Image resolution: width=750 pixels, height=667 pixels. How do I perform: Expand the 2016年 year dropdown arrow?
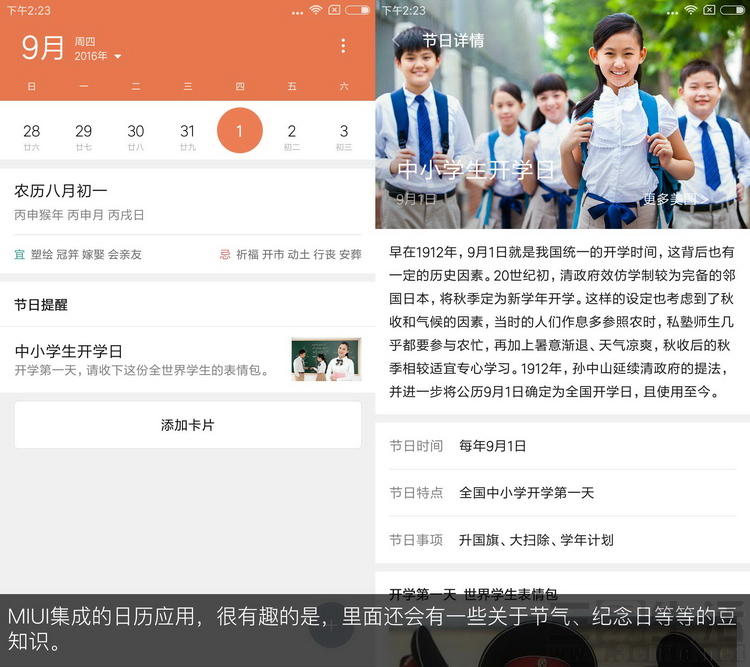(x=118, y=56)
